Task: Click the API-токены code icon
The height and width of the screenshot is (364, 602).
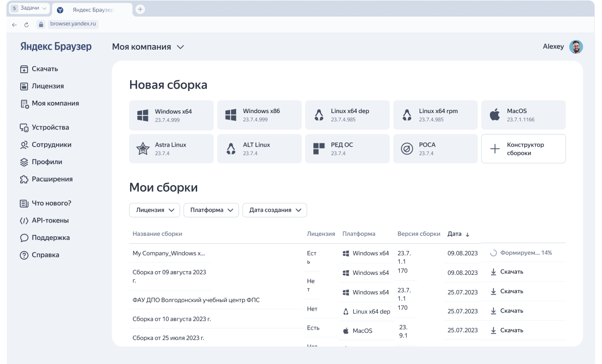Action: point(24,221)
